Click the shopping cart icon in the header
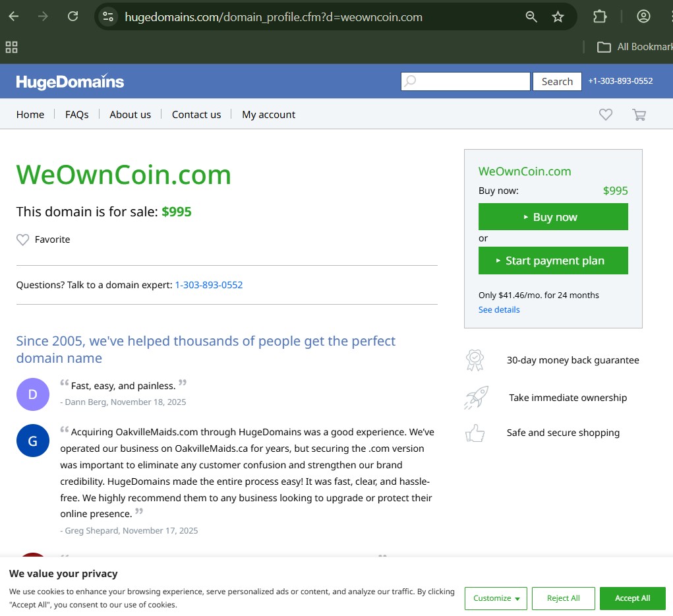This screenshot has height=616, width=673. [638, 114]
